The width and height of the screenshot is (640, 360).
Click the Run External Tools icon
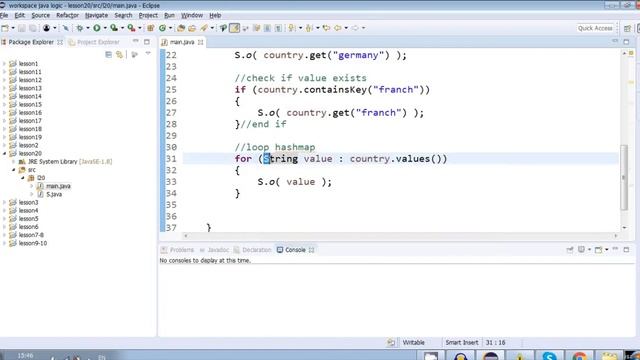131,28
